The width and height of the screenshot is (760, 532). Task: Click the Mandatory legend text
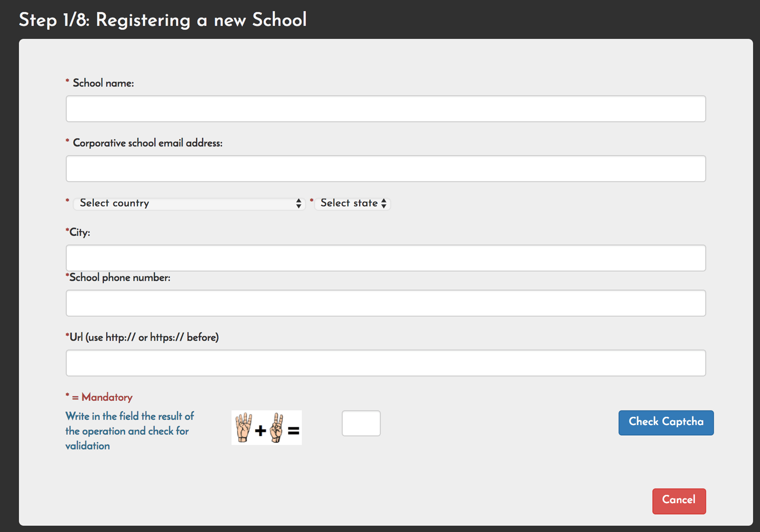tap(99, 397)
